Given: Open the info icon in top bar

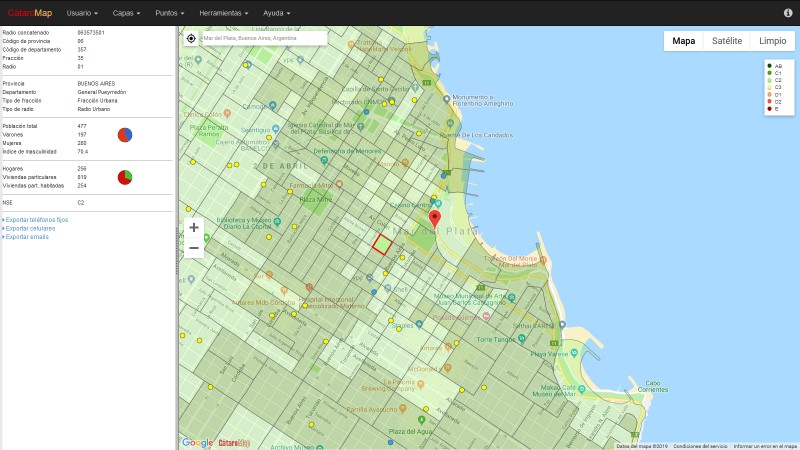Looking at the screenshot, I should [x=788, y=13].
